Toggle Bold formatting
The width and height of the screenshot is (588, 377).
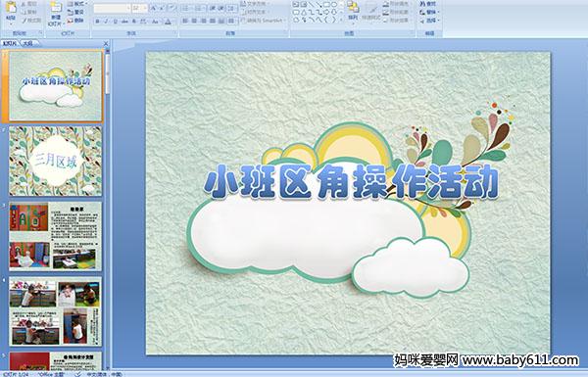coord(97,22)
